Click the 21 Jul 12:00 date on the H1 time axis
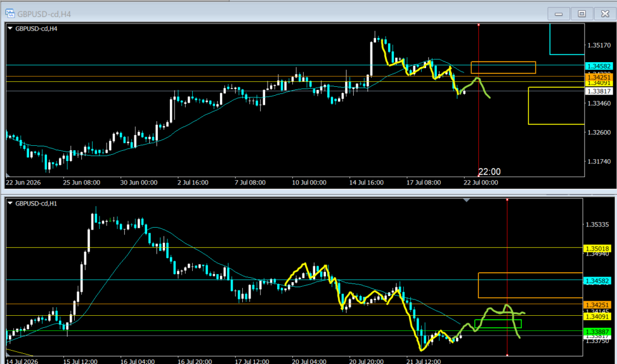 tap(424, 361)
